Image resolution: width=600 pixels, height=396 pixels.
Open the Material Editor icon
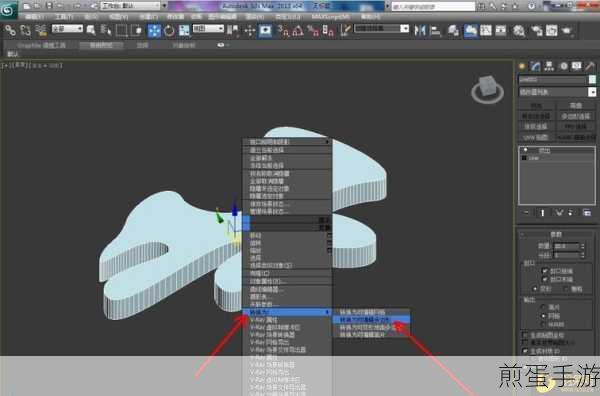(x=519, y=30)
